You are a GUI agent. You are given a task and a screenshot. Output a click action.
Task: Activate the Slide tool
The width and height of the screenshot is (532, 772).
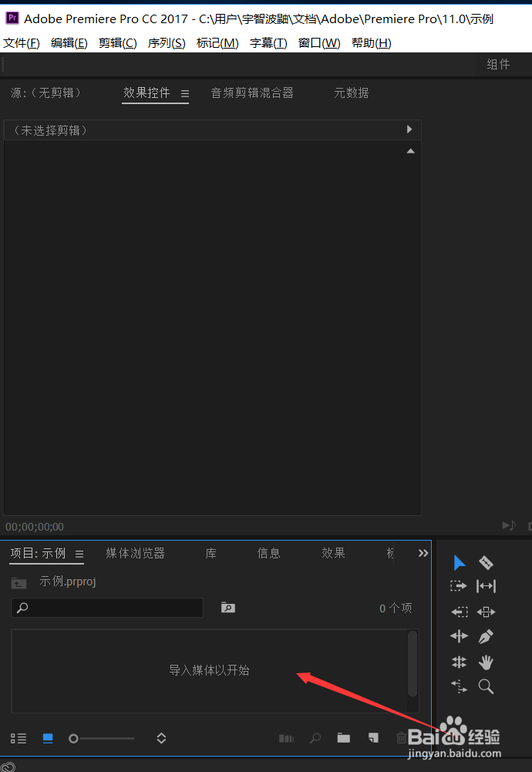[x=487, y=612]
